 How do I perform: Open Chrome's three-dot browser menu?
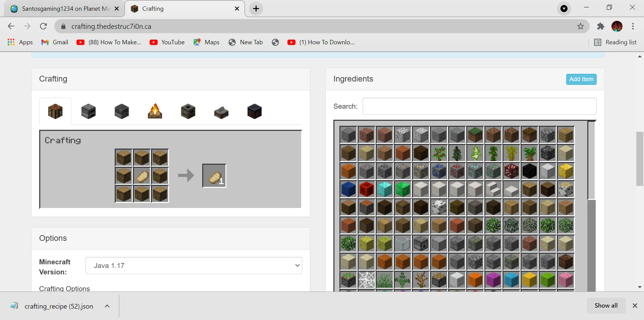(634, 26)
